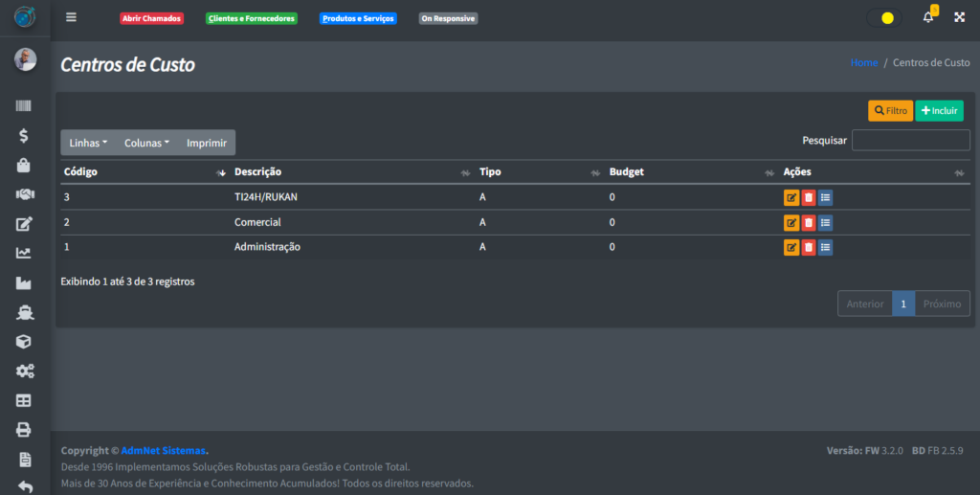Follow the Home breadcrumb link

(x=863, y=62)
